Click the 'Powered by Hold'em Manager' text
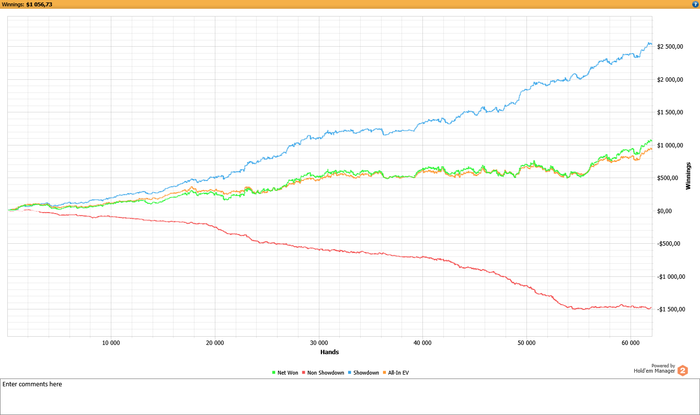The height and width of the screenshot is (415, 700). 654,368
